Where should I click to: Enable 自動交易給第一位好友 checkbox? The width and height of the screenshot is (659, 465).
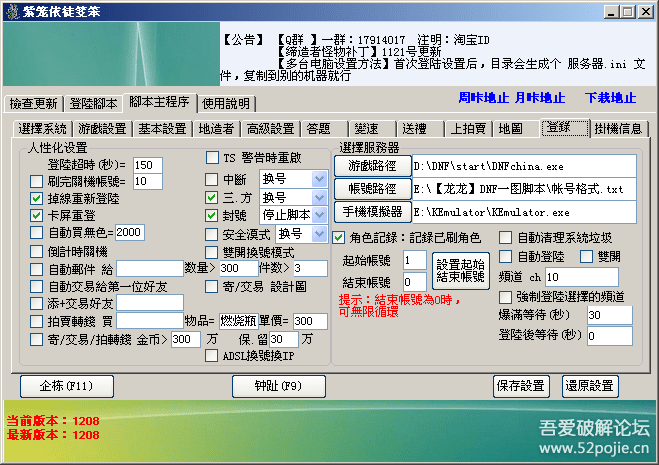pos(37,287)
